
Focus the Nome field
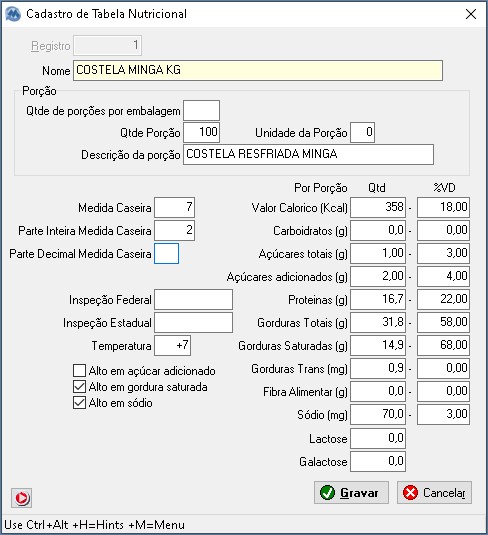[x=258, y=71]
